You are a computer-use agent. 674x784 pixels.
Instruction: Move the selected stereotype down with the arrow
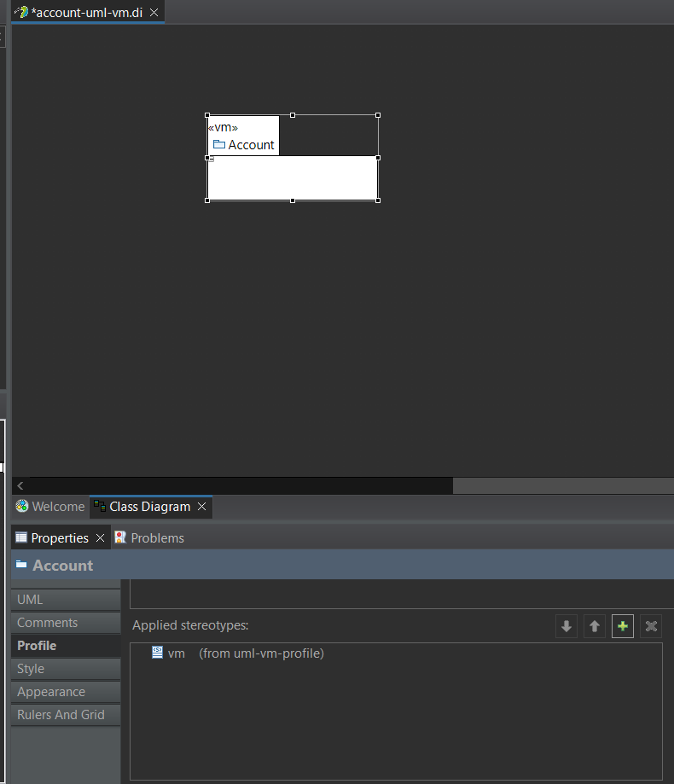point(566,626)
